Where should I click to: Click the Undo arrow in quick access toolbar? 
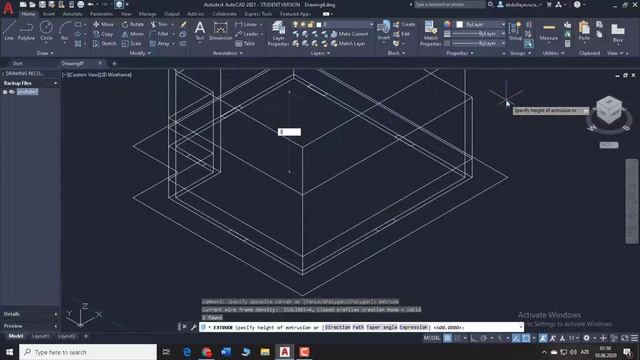[x=91, y=4]
